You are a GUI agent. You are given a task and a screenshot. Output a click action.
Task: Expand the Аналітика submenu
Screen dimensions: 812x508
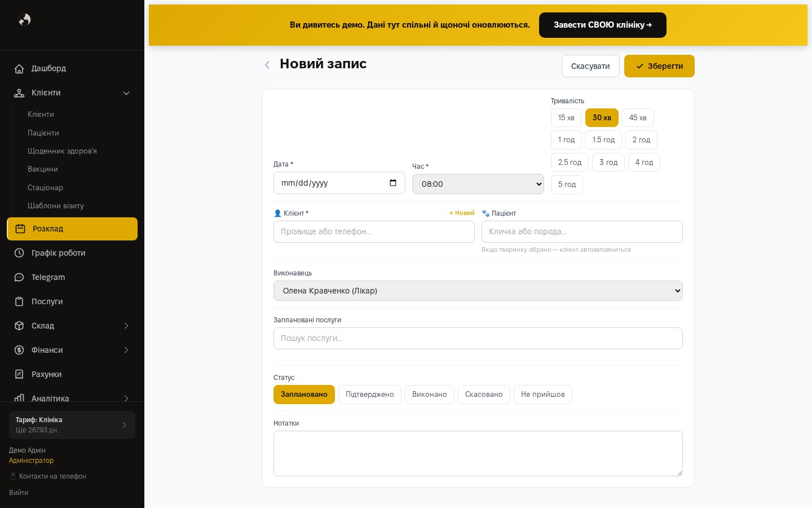coord(126,398)
